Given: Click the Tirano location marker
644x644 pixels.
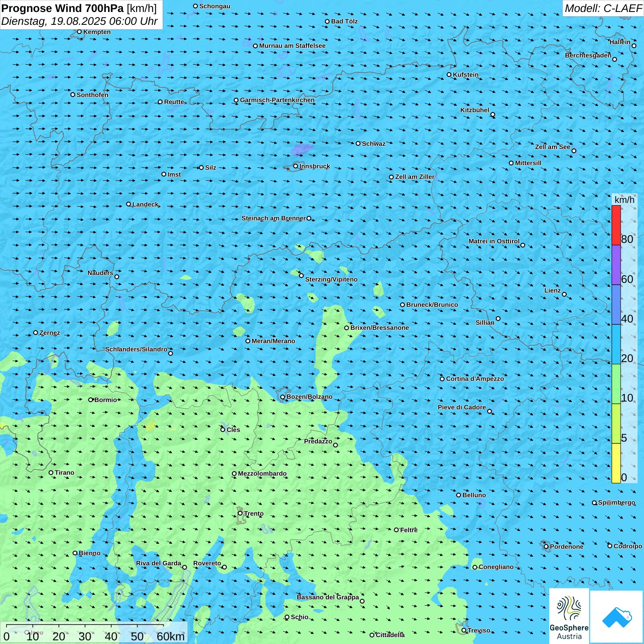Looking at the screenshot, I should [x=51, y=472].
